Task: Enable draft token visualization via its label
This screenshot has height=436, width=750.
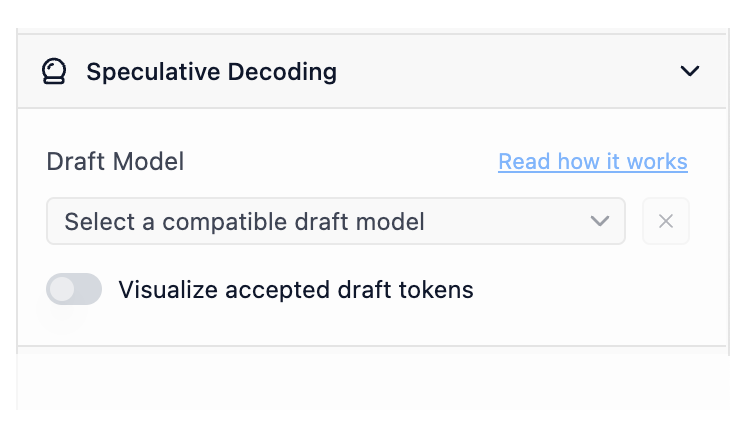Action: click(x=295, y=290)
